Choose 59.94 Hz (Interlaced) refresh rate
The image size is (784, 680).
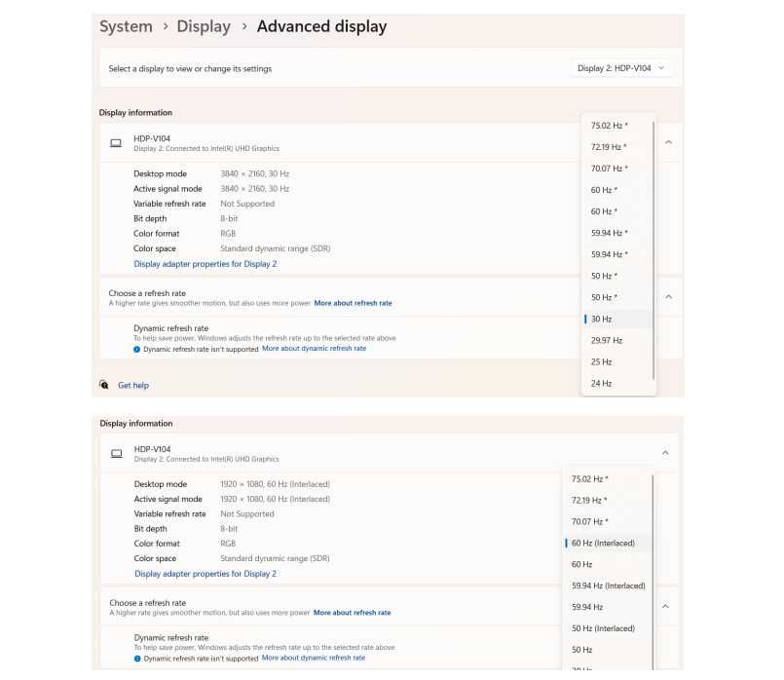[x=608, y=586]
